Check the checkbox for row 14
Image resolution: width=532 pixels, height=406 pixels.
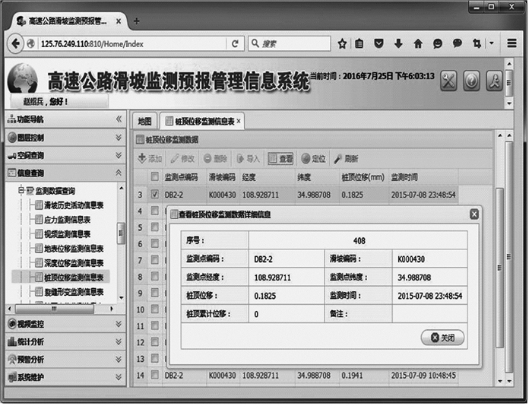(x=154, y=376)
